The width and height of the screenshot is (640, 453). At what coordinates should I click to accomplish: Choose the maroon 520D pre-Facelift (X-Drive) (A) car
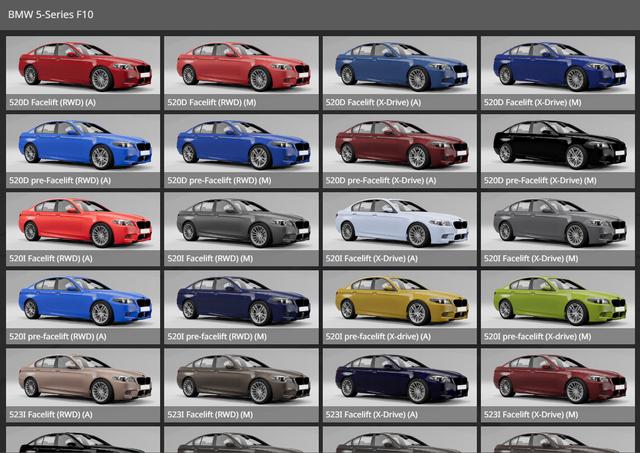(x=400, y=143)
